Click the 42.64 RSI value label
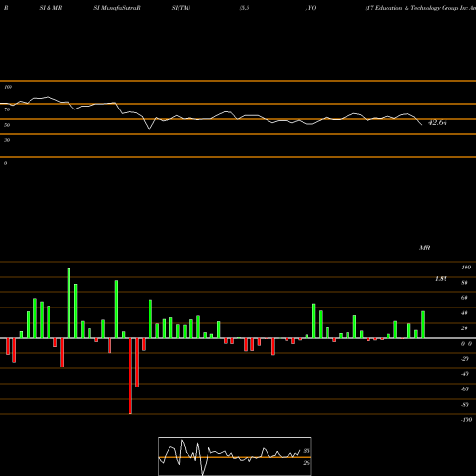Screen dimensions: 476x476 438,122
